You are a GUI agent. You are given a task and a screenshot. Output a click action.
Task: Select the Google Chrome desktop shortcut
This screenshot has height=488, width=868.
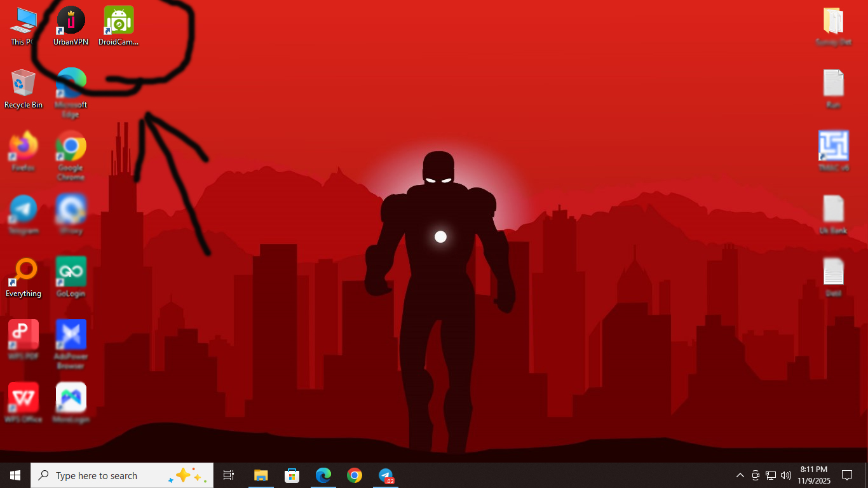[x=71, y=147]
